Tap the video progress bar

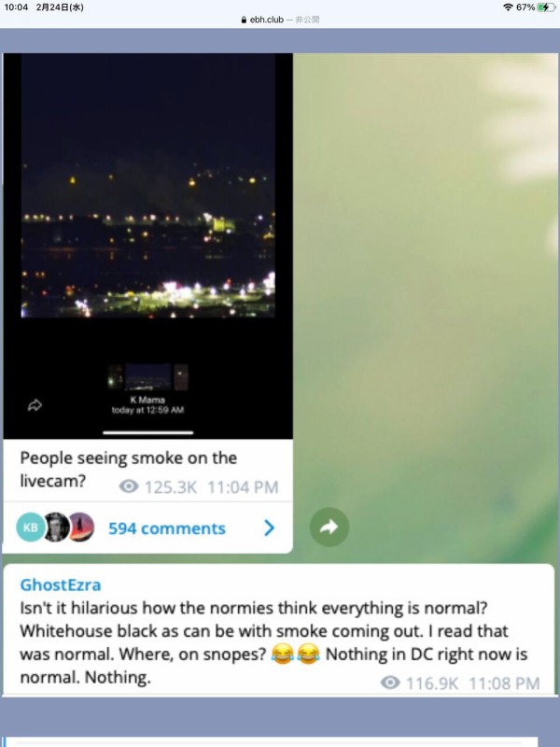(x=148, y=432)
